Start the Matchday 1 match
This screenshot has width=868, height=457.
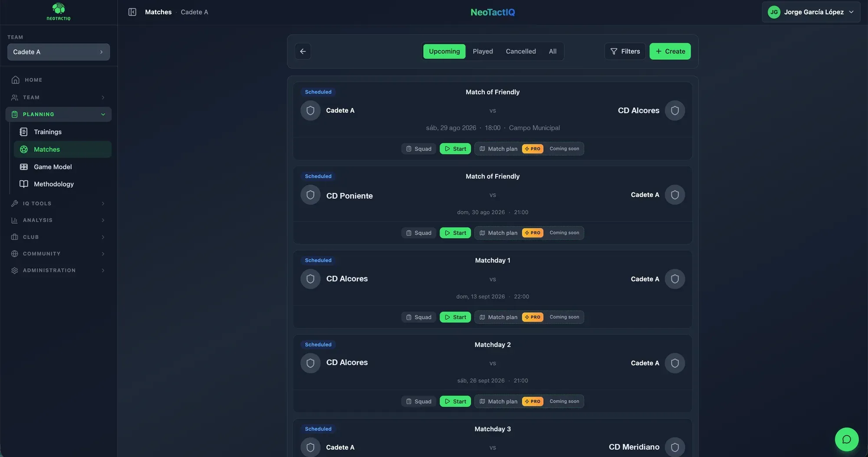[x=455, y=317]
